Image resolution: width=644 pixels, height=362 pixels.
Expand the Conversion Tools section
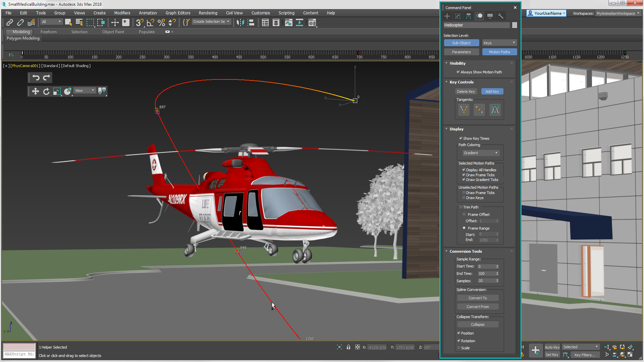(466, 251)
